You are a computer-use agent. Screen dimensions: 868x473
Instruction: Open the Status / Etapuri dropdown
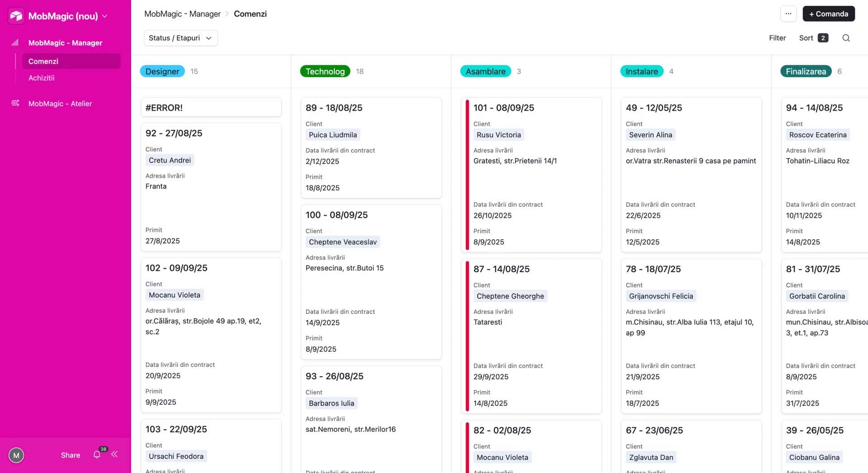point(180,38)
